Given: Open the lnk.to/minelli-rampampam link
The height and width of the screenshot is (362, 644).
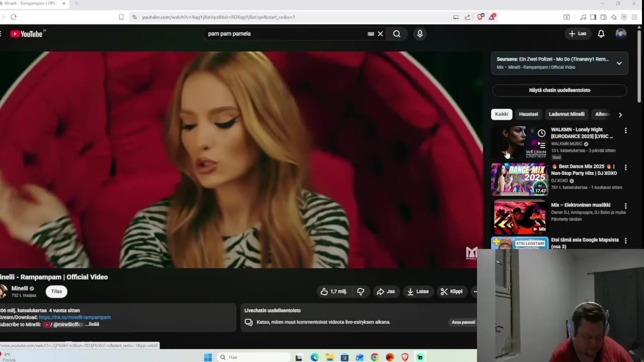Looking at the screenshot, I should pyautogui.click(x=74, y=317).
